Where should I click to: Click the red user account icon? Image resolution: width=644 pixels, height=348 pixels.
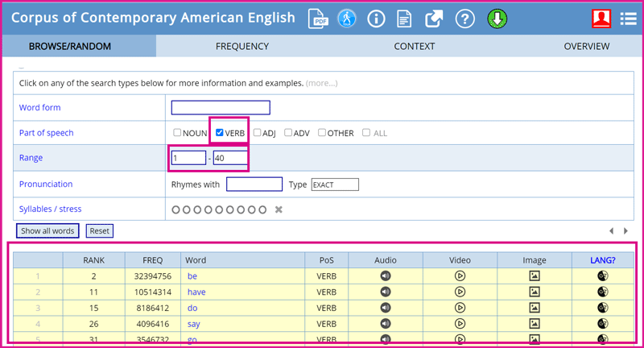(x=601, y=19)
